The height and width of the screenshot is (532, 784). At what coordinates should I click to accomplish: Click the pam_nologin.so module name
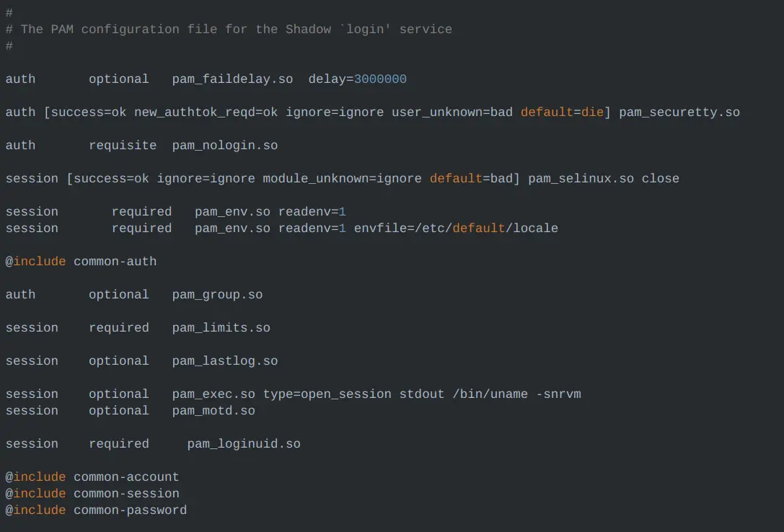click(x=225, y=146)
